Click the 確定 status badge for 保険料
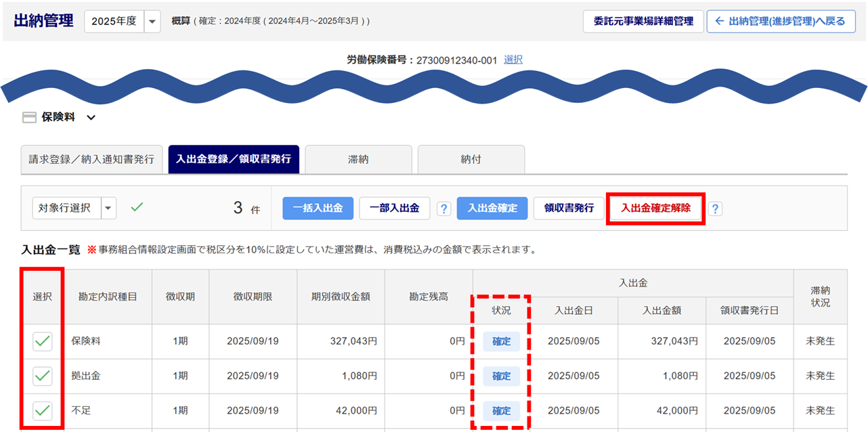868x432 pixels. tap(501, 341)
